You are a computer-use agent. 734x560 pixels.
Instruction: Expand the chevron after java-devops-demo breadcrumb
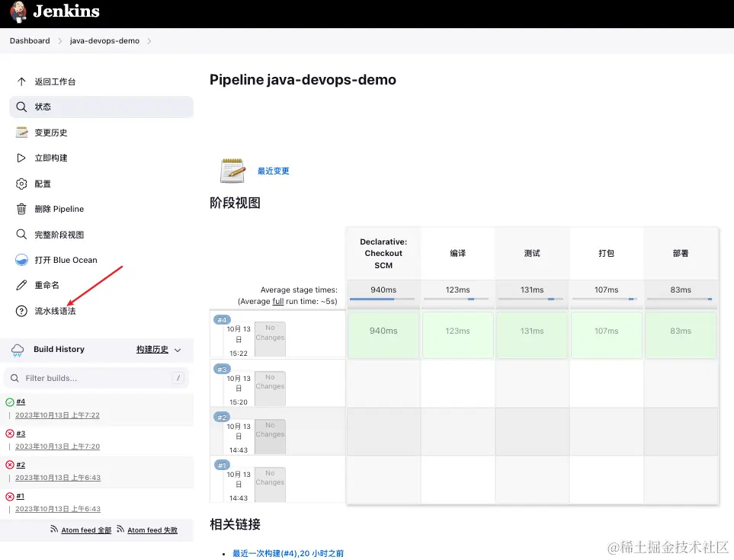click(149, 41)
